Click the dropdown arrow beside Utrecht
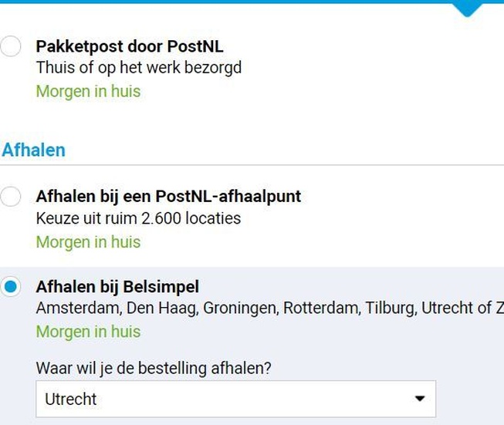Viewport: 504px width, 425px height. click(x=420, y=399)
